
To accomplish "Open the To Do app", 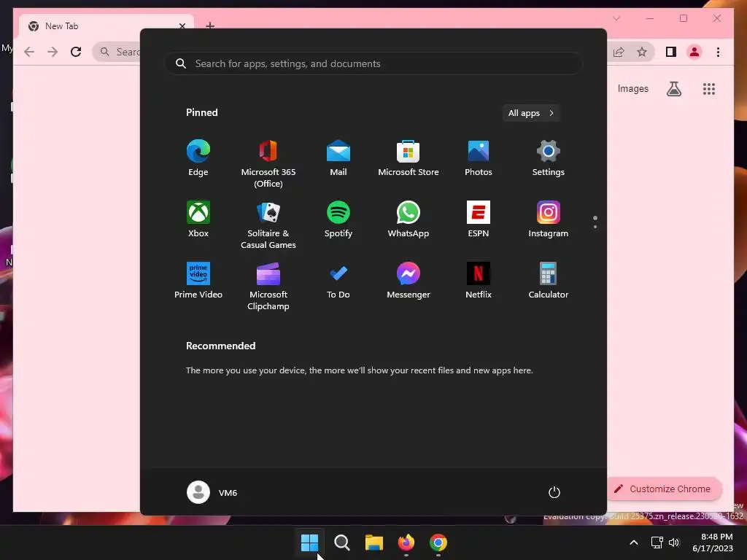I will (x=338, y=281).
